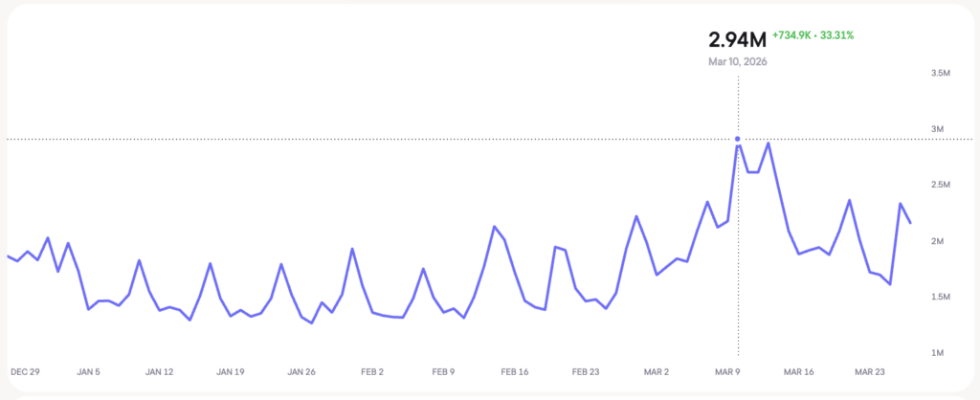Click the highlighted data point on the line
This screenshot has width=980, height=400.
738,140
